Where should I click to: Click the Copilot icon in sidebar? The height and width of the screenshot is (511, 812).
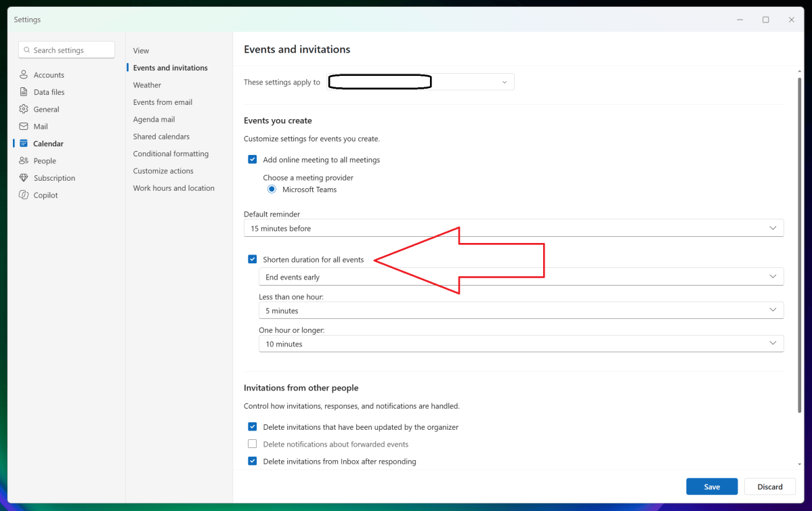click(23, 195)
